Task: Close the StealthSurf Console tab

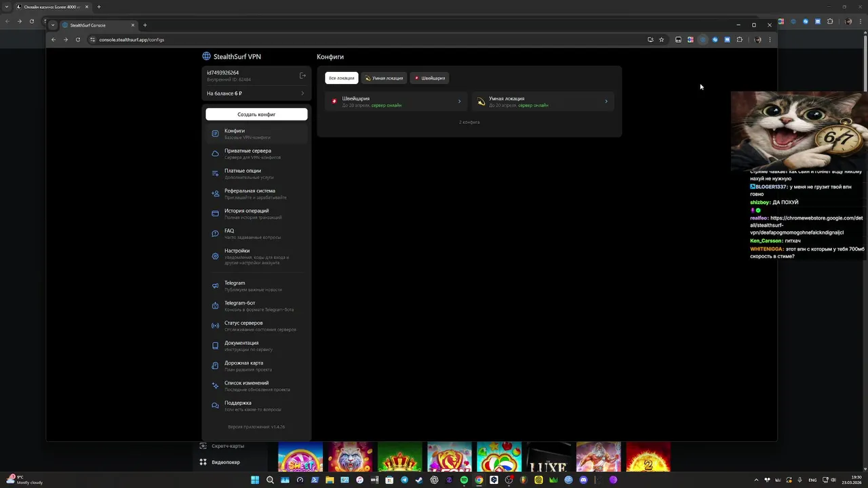Action: (x=133, y=25)
